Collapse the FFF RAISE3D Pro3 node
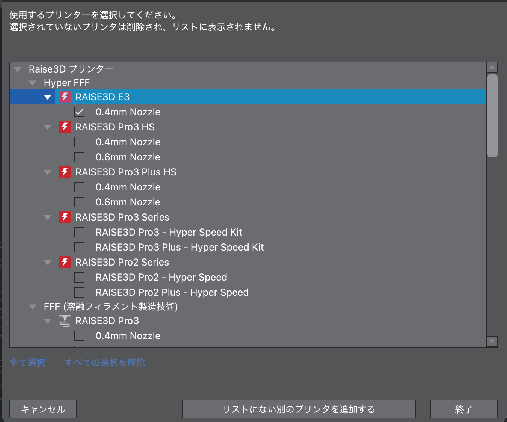Viewport: 507px width, 422px height. (48, 321)
